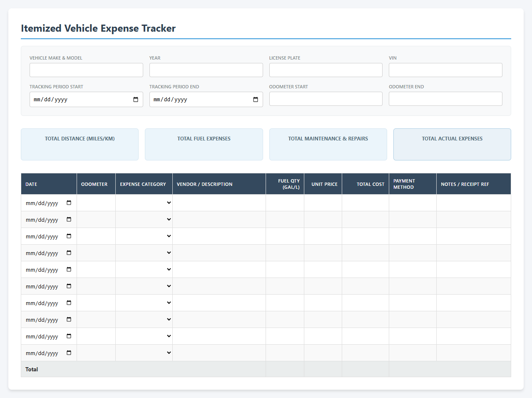
Task: Click the Total Cost column header
Action: click(365, 184)
